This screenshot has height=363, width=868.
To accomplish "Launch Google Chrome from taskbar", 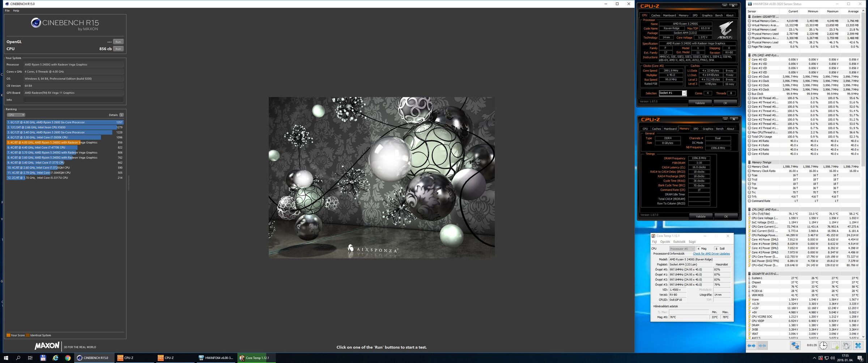I will 68,358.
